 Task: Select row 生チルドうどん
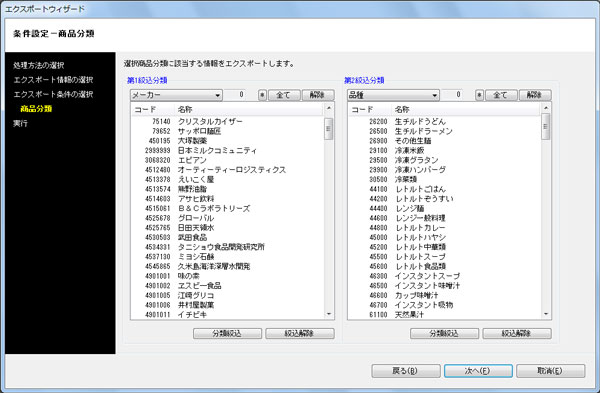tap(445, 122)
